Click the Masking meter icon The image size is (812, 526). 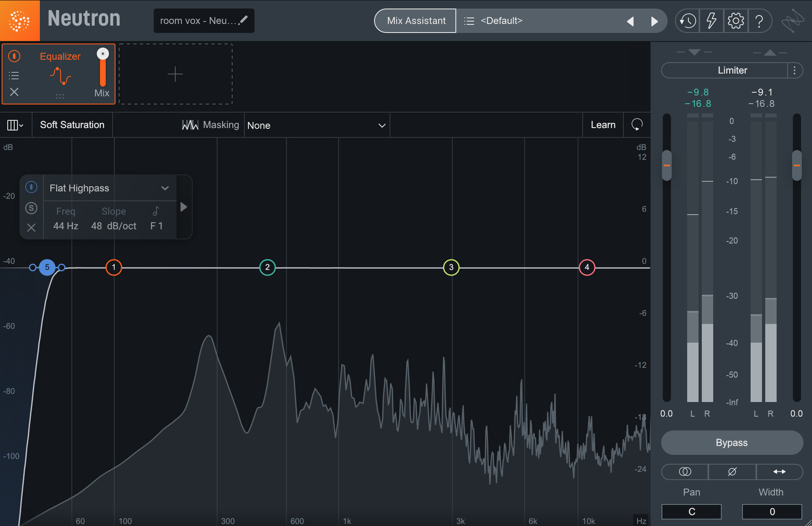pos(190,125)
